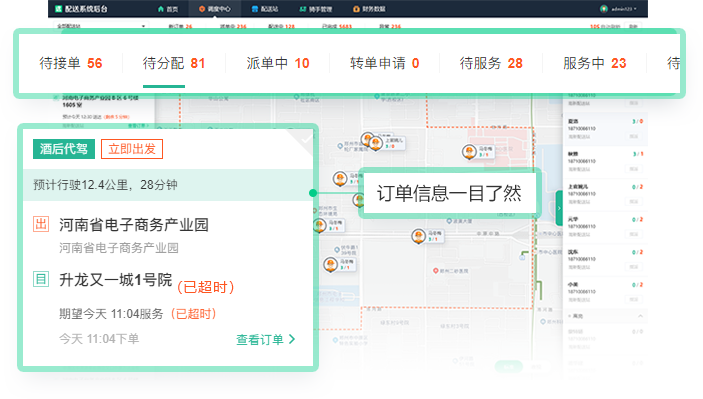Viewport: 703px width, 399px height.
Task: Click the bus stop icon on the map
Action: [x=523, y=257]
